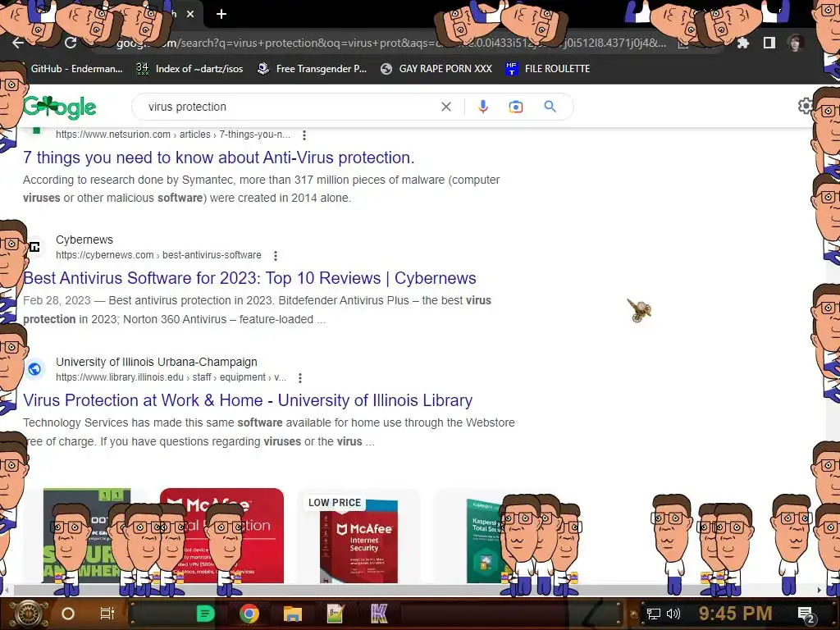Open Best Antivirus Software for 2023 result
The image size is (840, 630).
click(249, 278)
